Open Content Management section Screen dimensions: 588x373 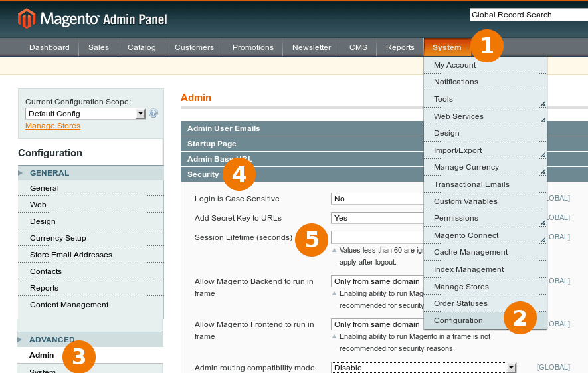point(90,305)
